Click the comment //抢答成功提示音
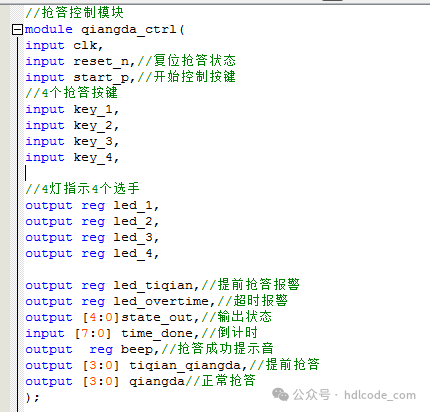 coord(218,349)
